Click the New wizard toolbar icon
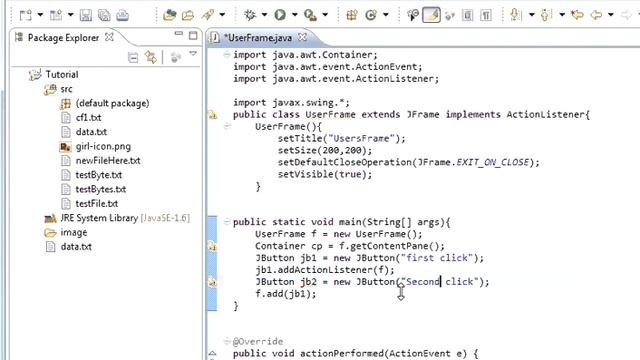This screenshot has height=360, width=640. [26, 15]
